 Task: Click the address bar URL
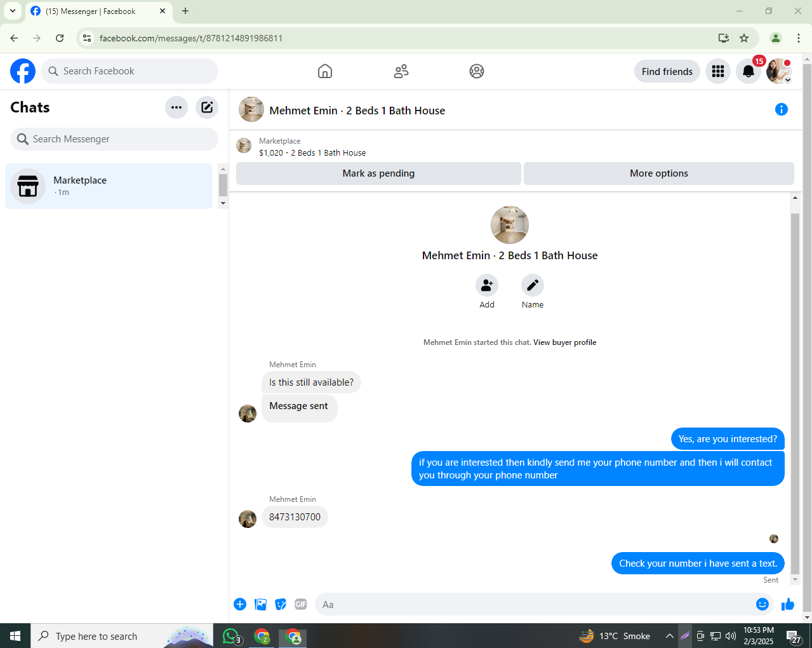coord(191,38)
